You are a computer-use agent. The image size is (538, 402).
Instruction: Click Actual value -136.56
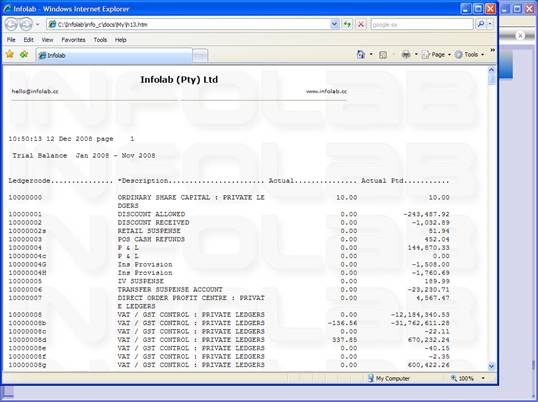[342, 323]
